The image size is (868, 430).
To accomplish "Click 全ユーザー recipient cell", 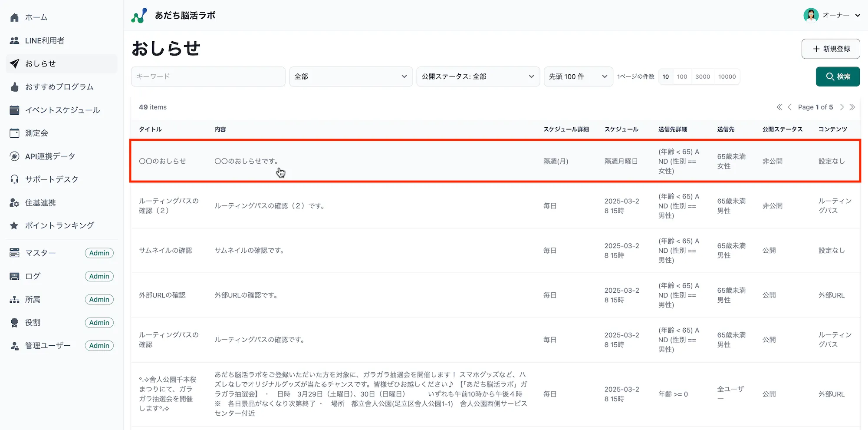I will click(730, 394).
